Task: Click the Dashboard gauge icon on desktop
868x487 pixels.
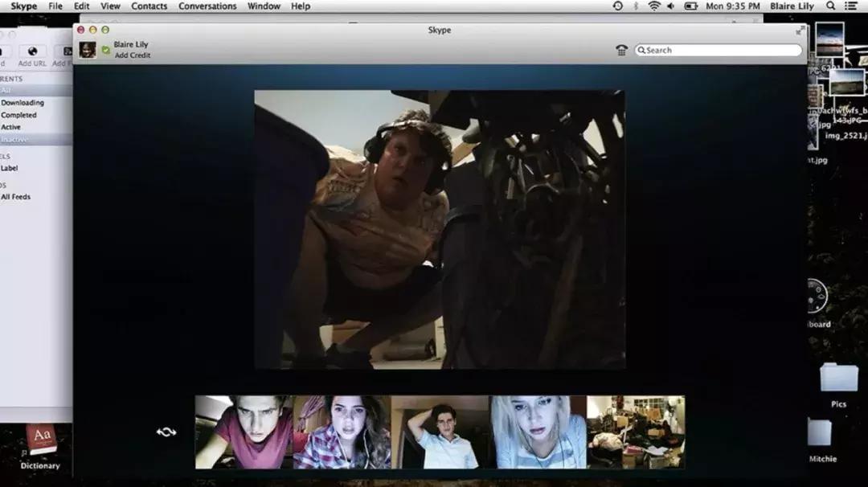Action: [x=817, y=296]
